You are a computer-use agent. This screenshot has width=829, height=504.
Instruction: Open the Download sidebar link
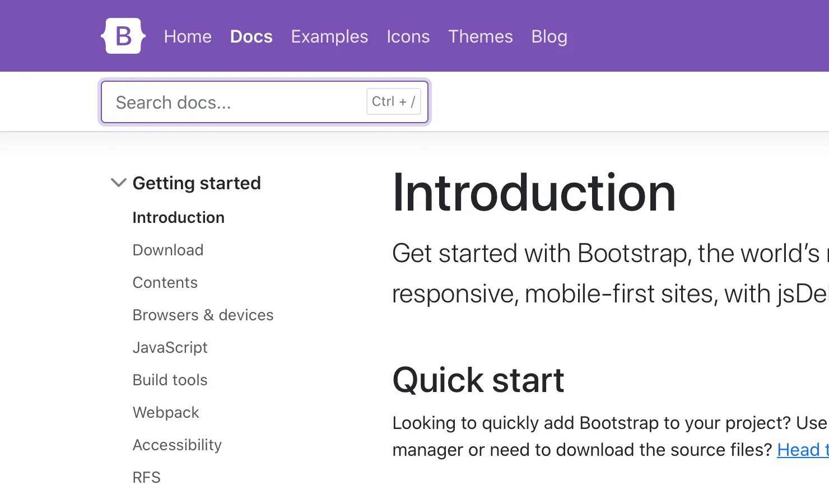pyautogui.click(x=168, y=250)
